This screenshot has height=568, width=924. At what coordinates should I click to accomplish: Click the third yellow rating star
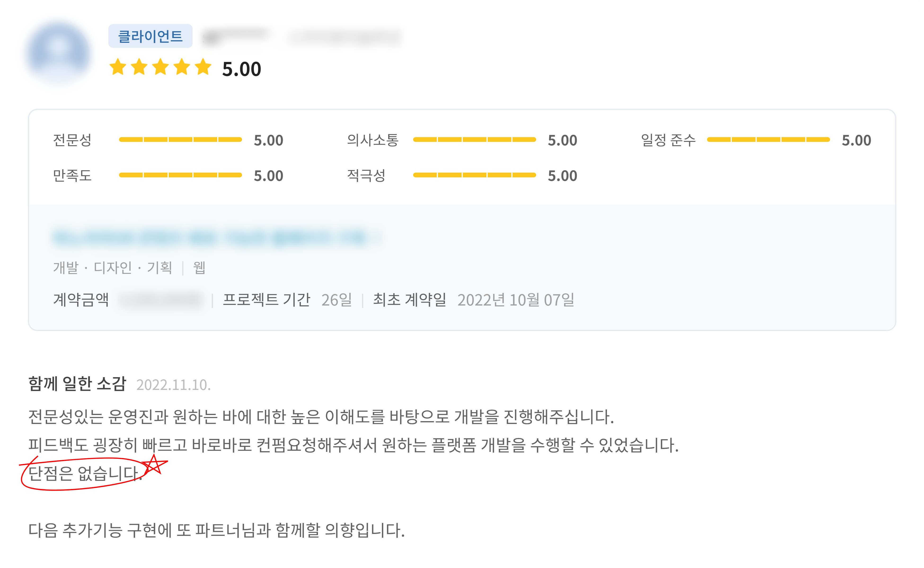160,67
